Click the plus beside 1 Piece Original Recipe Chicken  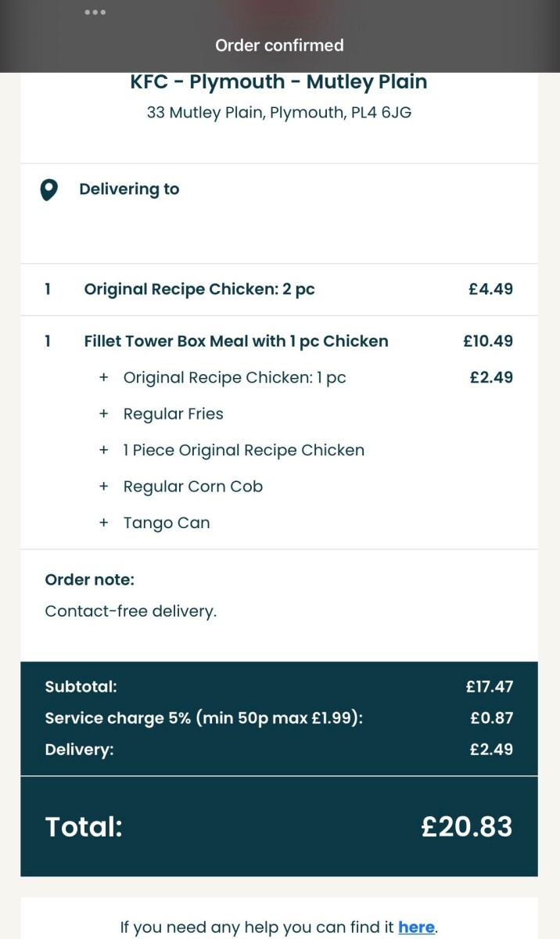point(103,451)
